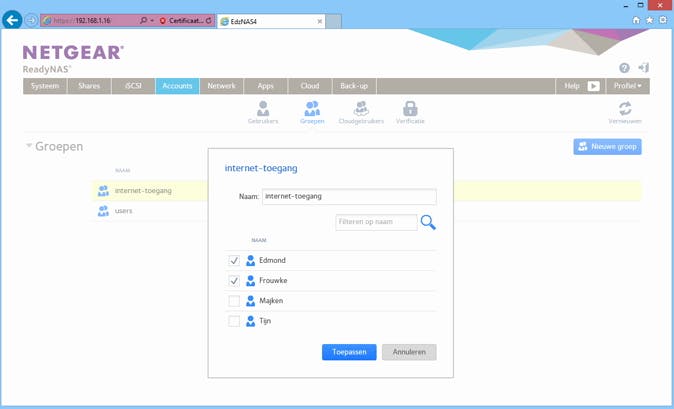Select the Accounts tab
674x409 pixels.
[177, 86]
